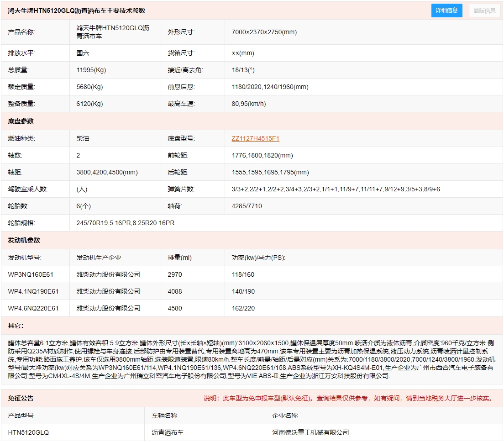Click the max speed value 80,95(km/h)
The height and width of the screenshot is (442, 504).
click(249, 104)
